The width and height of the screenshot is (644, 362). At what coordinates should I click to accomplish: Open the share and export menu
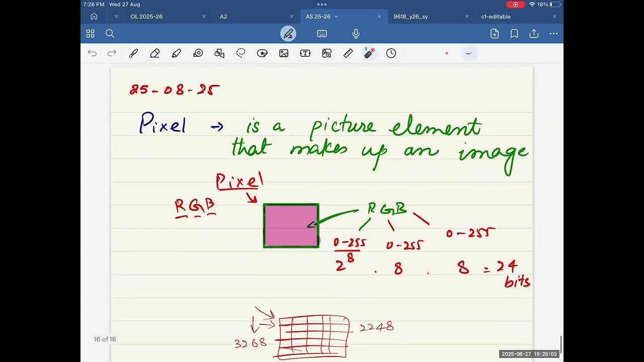[534, 34]
